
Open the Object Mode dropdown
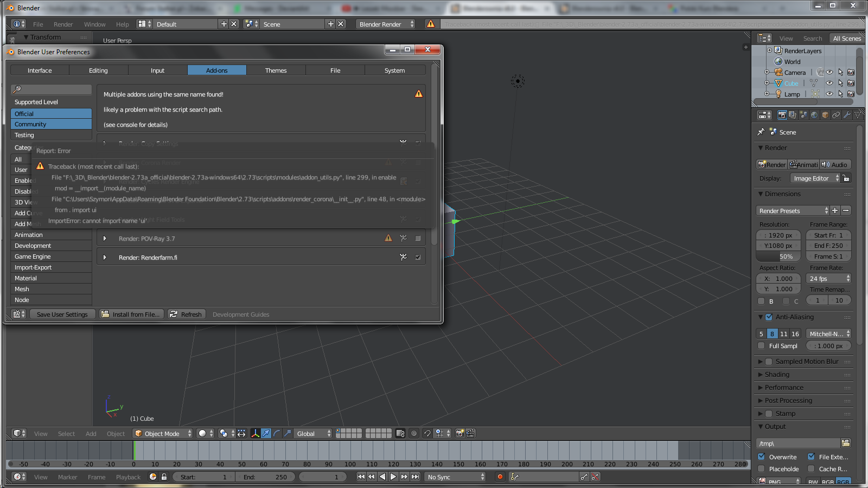[163, 433]
